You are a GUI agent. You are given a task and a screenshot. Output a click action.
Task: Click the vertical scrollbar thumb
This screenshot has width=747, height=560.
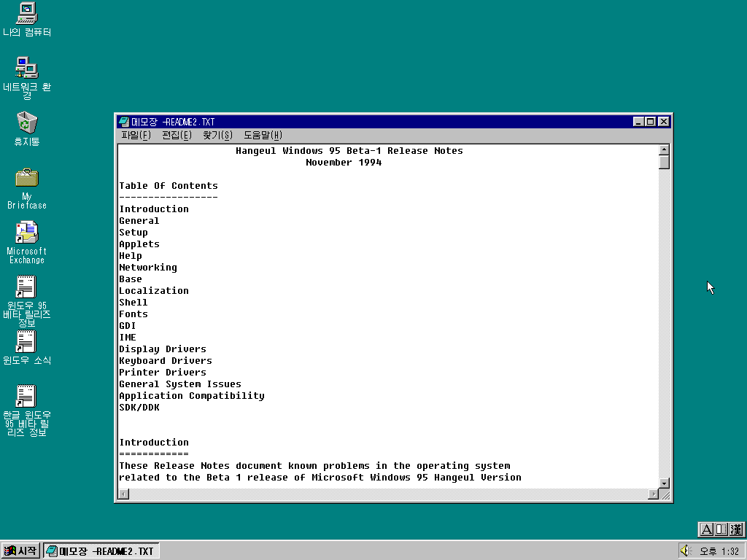pyautogui.click(x=664, y=163)
